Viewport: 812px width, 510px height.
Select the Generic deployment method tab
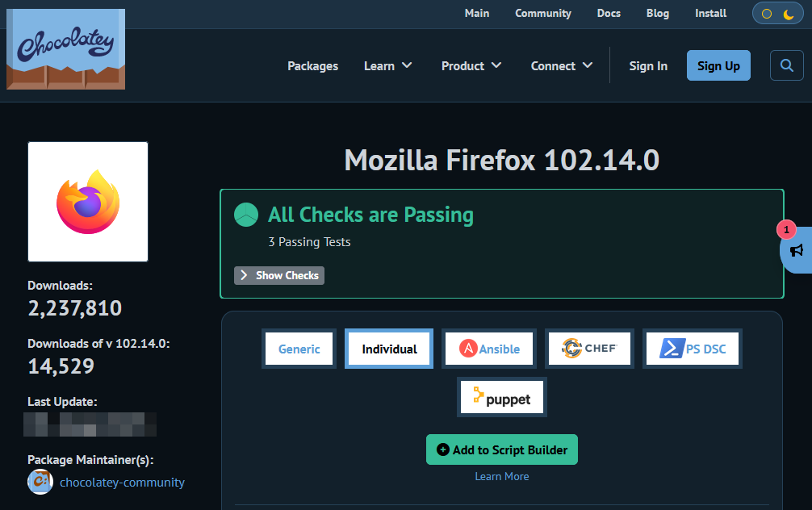(x=299, y=349)
